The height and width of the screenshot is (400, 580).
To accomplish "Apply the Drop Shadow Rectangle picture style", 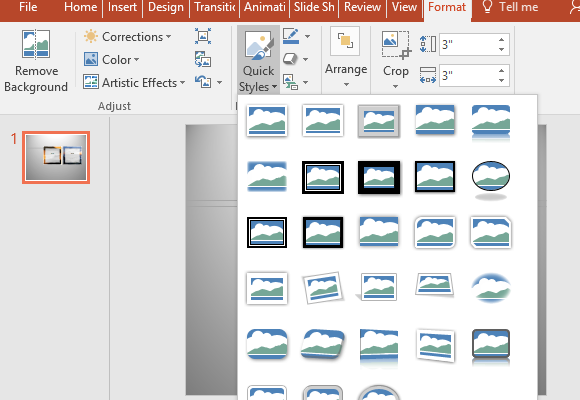I will coord(435,120).
